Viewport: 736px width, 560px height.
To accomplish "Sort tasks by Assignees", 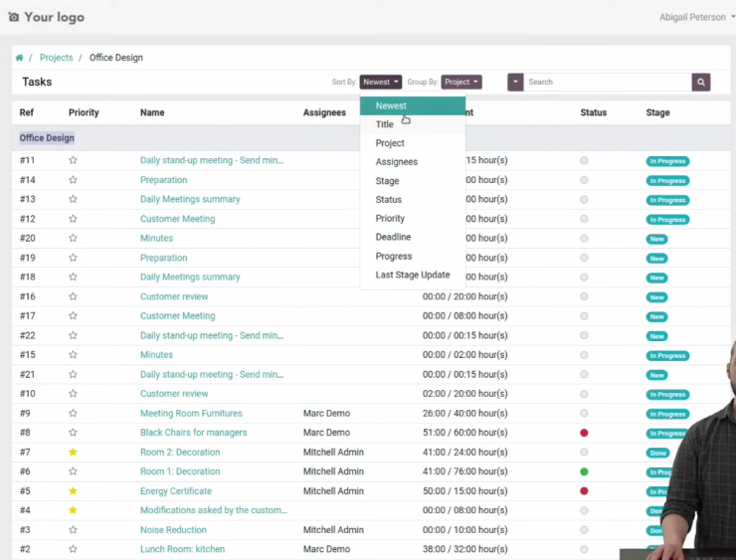I will 413,162.
